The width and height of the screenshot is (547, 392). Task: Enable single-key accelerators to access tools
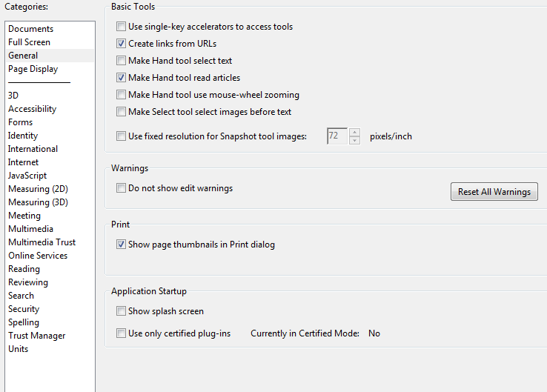point(122,27)
